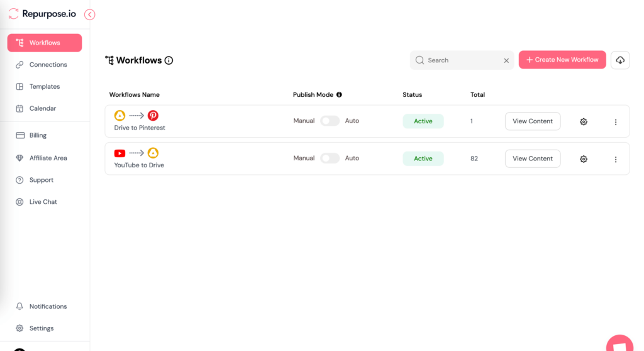Open three-dot menu for YouTube to Drive
The image size is (644, 351).
click(616, 159)
